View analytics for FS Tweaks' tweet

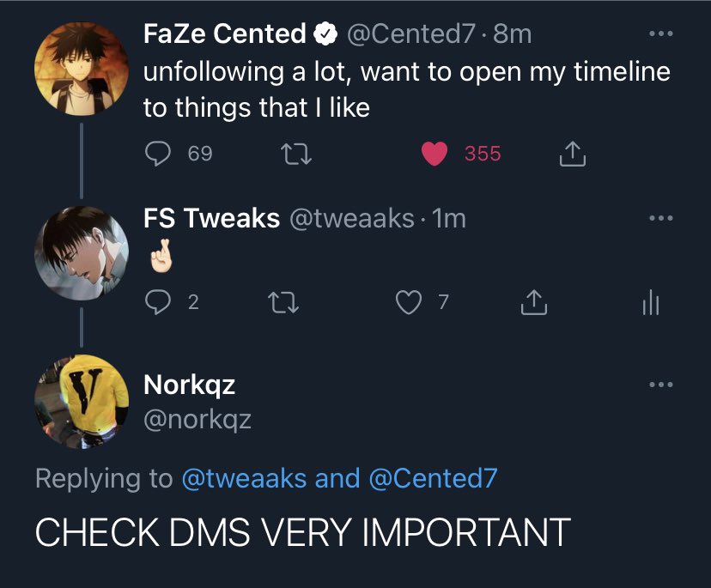pos(650,301)
